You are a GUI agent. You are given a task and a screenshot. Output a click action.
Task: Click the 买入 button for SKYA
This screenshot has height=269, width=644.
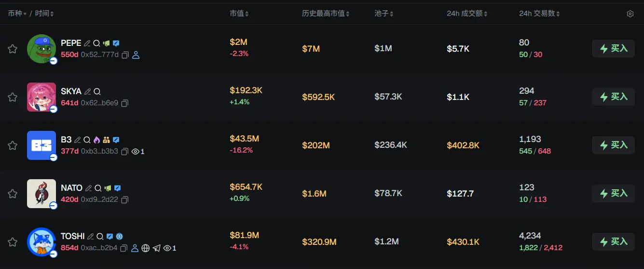tap(613, 97)
